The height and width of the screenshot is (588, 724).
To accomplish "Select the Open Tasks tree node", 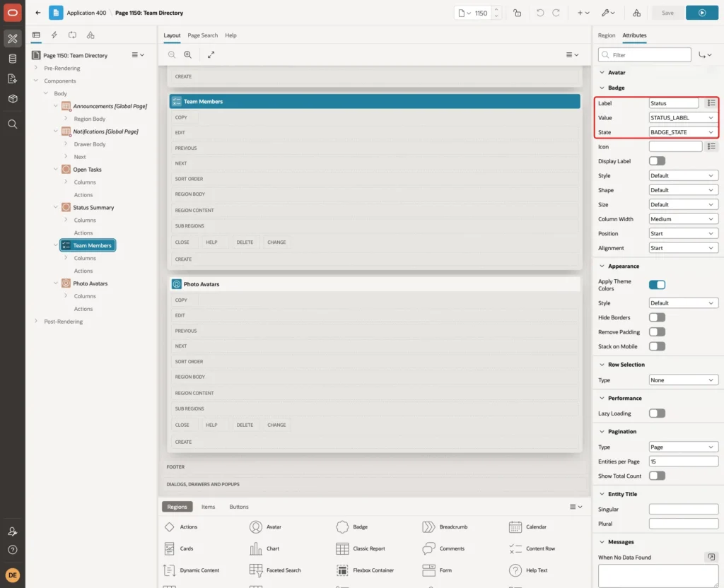I will (87, 170).
